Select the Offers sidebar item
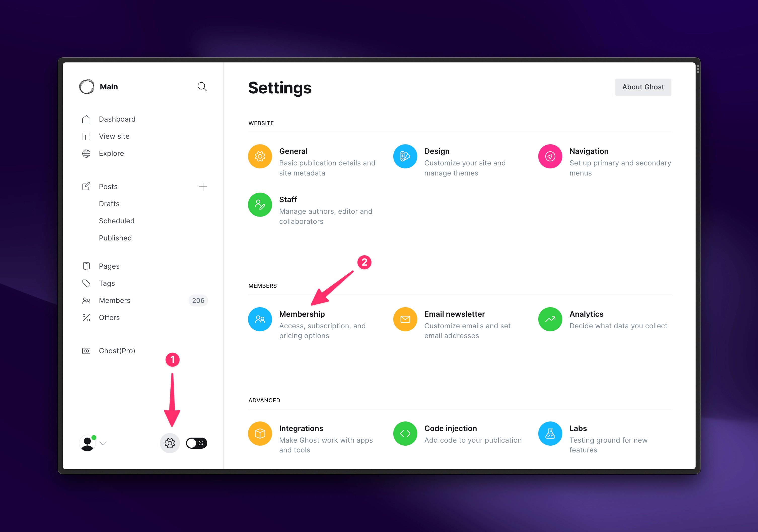 point(110,317)
